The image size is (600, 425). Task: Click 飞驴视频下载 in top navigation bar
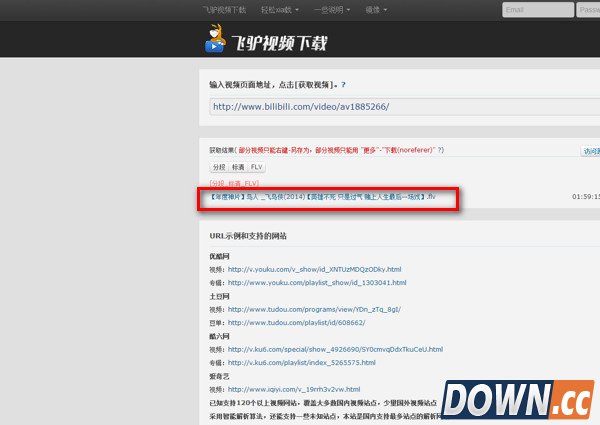click(225, 10)
